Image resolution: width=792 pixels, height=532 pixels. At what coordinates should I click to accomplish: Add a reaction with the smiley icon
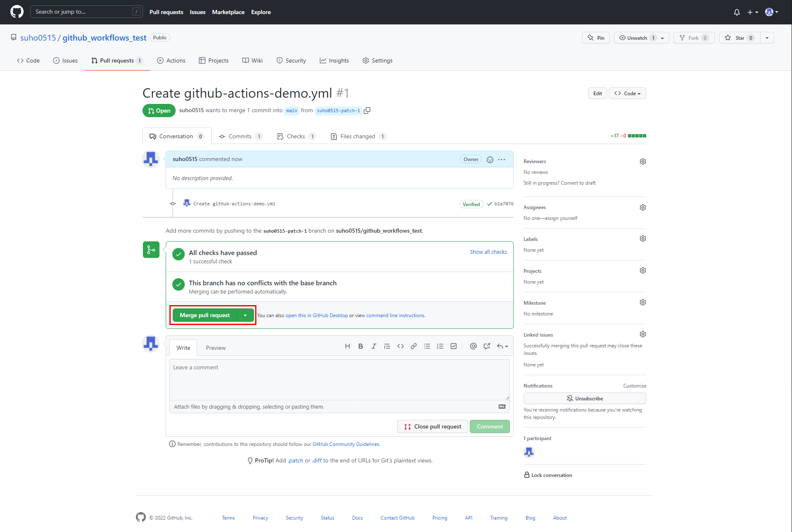(x=490, y=159)
